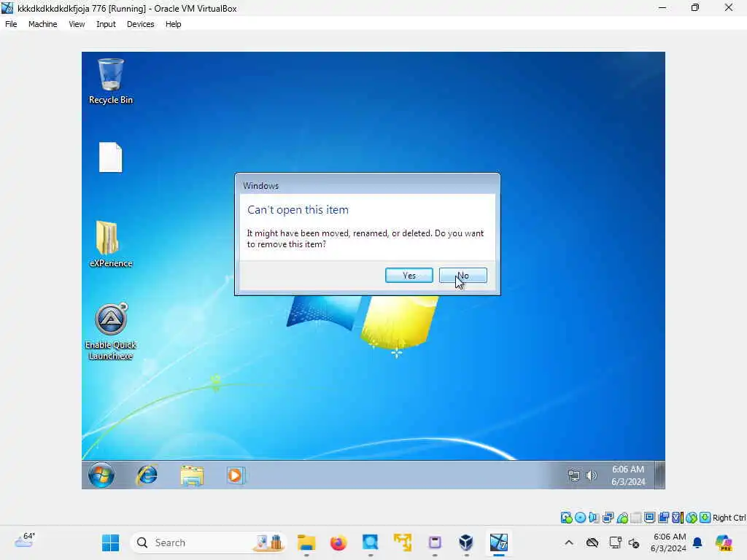Open the yellow arrows app in taskbar
747x560 pixels.
pyautogui.click(x=403, y=542)
